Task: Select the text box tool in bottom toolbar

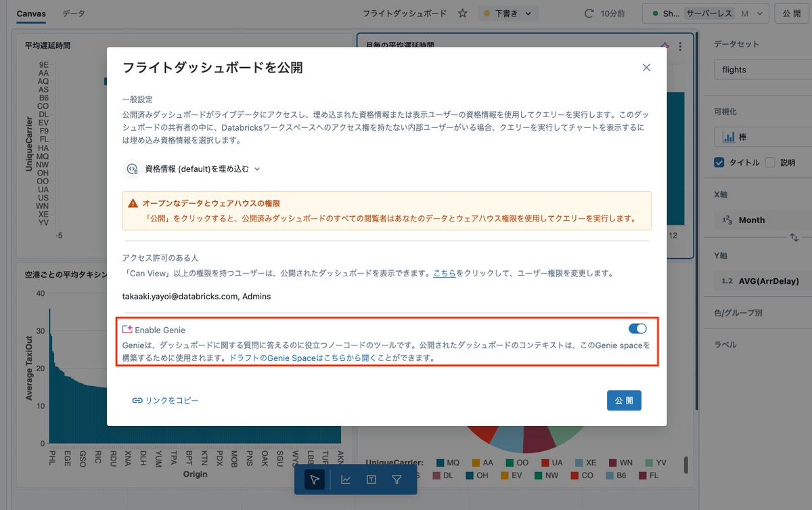Action: click(370, 479)
